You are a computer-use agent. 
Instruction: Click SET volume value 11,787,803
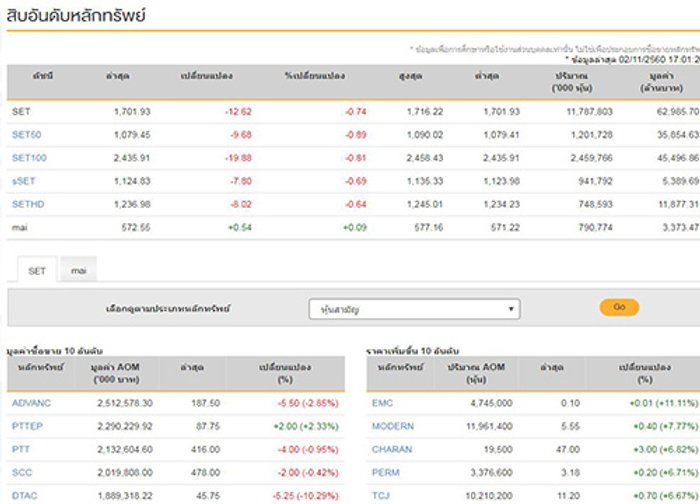(x=589, y=112)
